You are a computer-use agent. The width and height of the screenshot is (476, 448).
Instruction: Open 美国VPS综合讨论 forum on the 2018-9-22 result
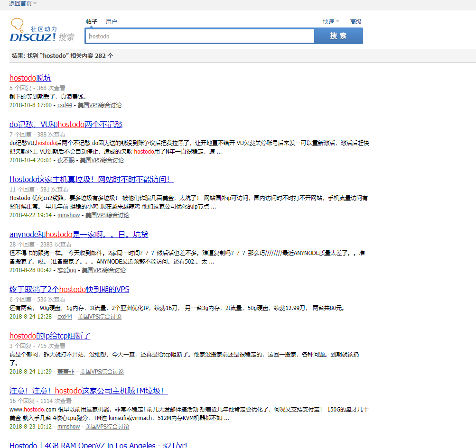[107, 215]
